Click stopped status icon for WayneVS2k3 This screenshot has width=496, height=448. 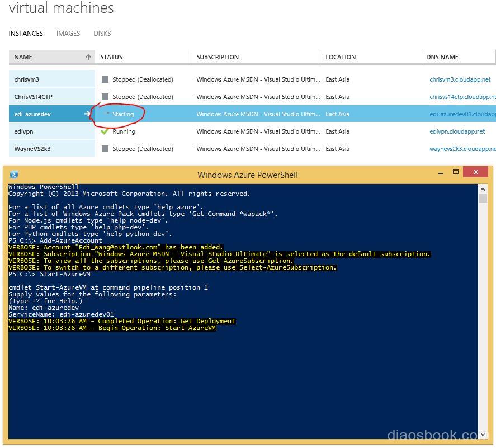(105, 149)
